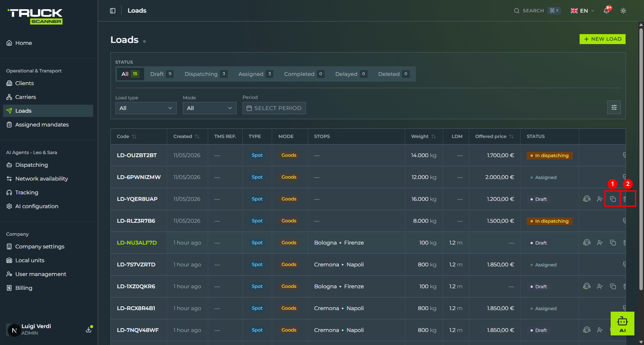644x345 pixels.
Task: Open load LD-RLZ3R7B6
Action: pyautogui.click(x=136, y=221)
